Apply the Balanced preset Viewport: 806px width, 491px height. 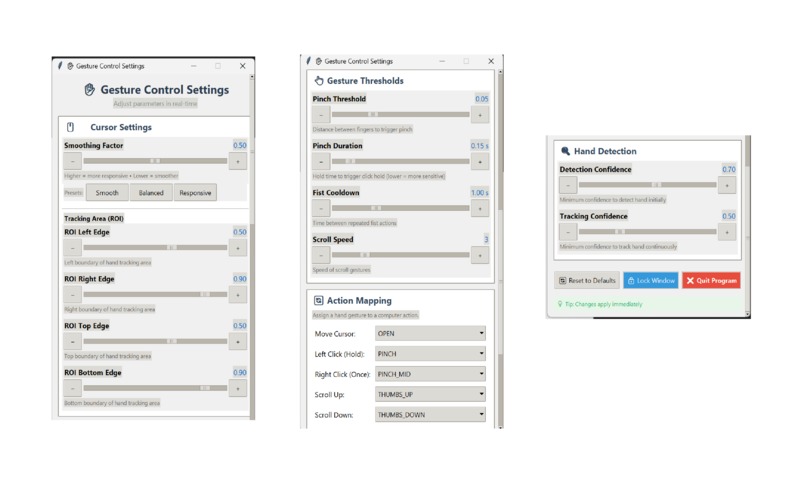(x=151, y=193)
